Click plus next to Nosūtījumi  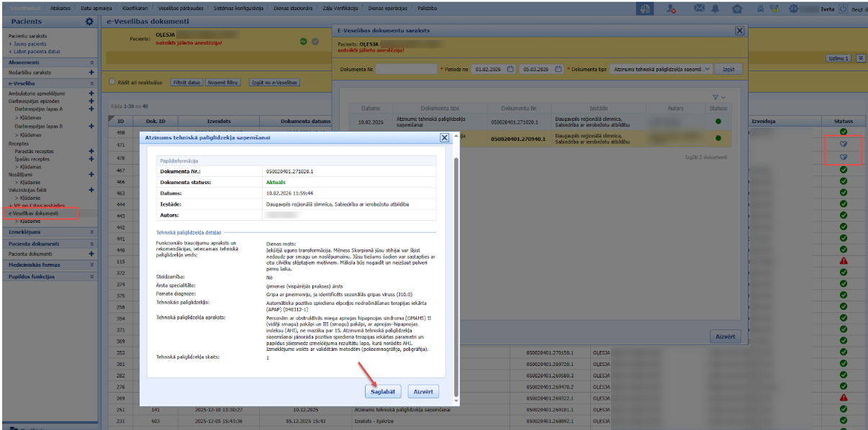91,174
